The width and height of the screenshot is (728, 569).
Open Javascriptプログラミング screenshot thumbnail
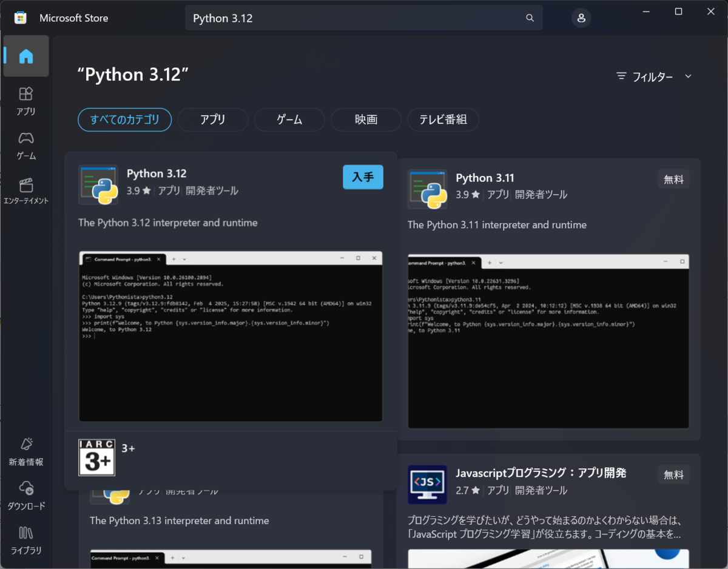[548, 559]
